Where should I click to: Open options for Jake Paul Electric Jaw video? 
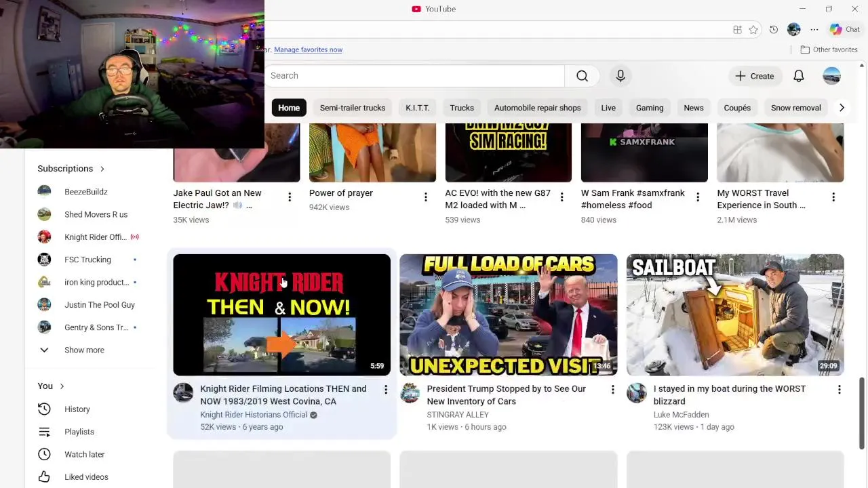click(x=290, y=197)
